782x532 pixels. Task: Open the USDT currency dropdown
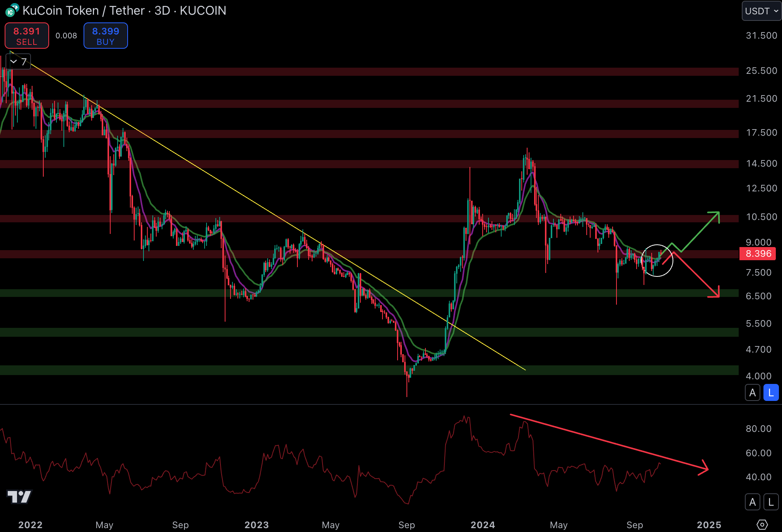[761, 11]
